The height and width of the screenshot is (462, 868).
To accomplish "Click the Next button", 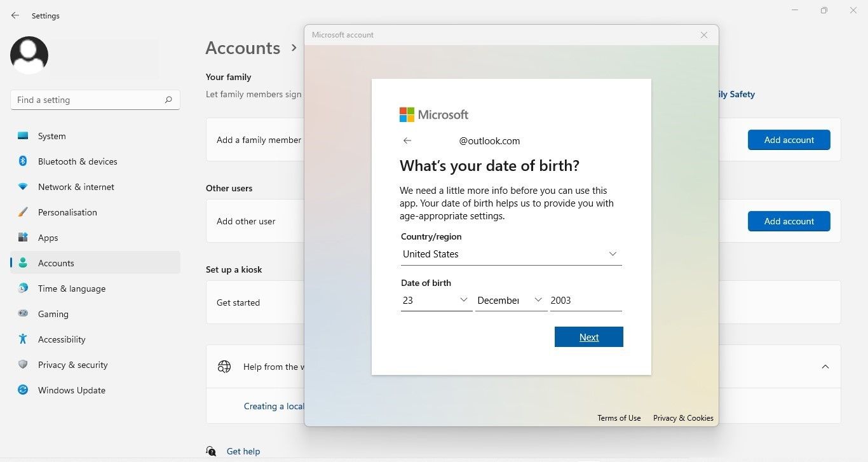I will [x=589, y=337].
